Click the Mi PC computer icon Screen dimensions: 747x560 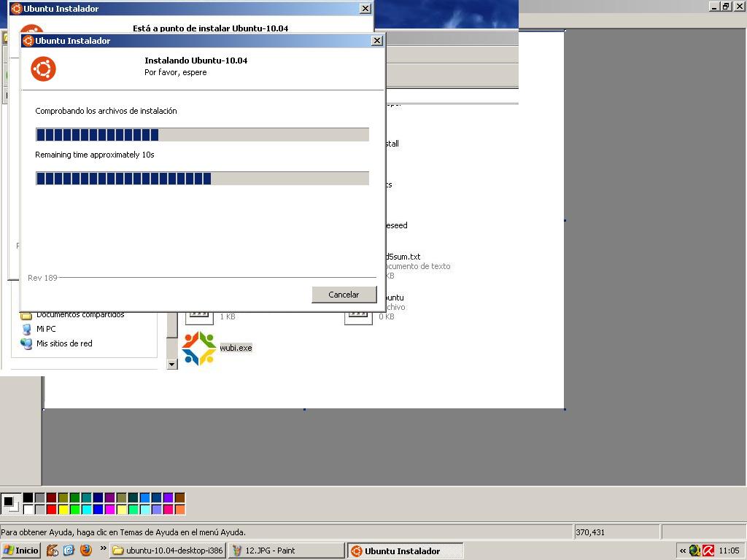[27, 329]
